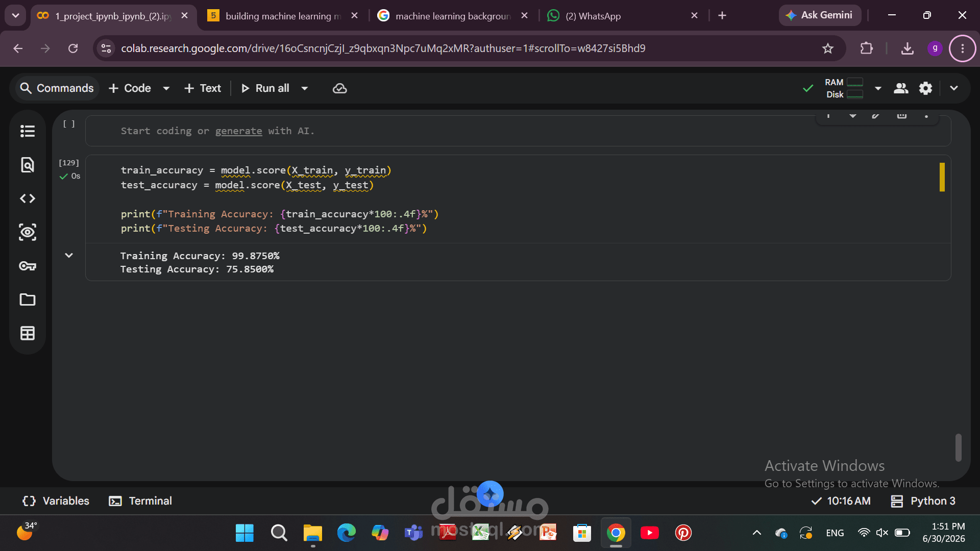The width and height of the screenshot is (980, 551).
Task: Open the Chrome three-dot menu
Action: point(962,48)
